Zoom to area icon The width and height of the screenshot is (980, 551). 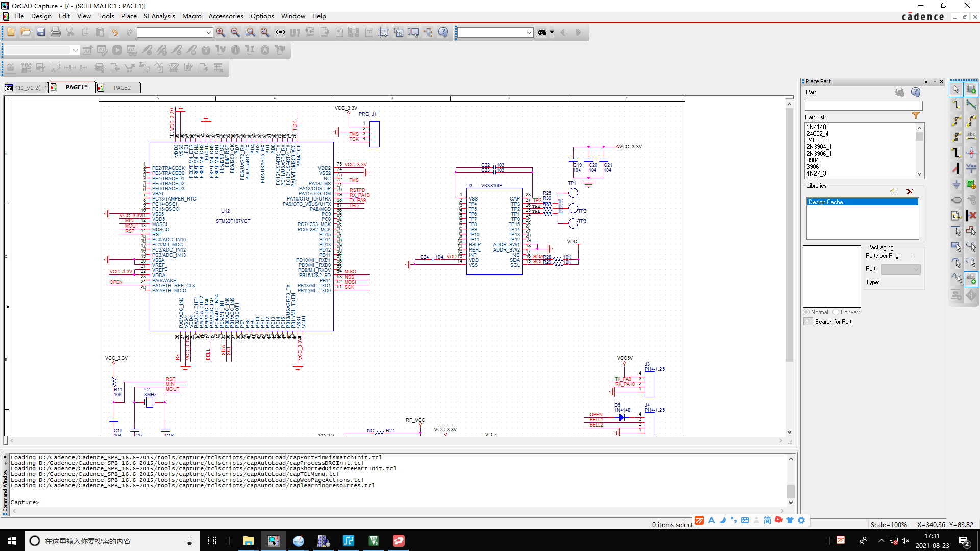point(250,32)
